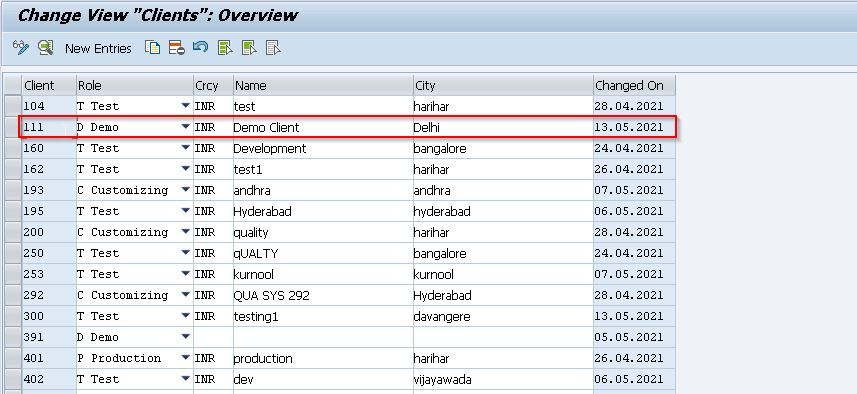
Task: Click the Delete entry icon
Action: [177, 48]
